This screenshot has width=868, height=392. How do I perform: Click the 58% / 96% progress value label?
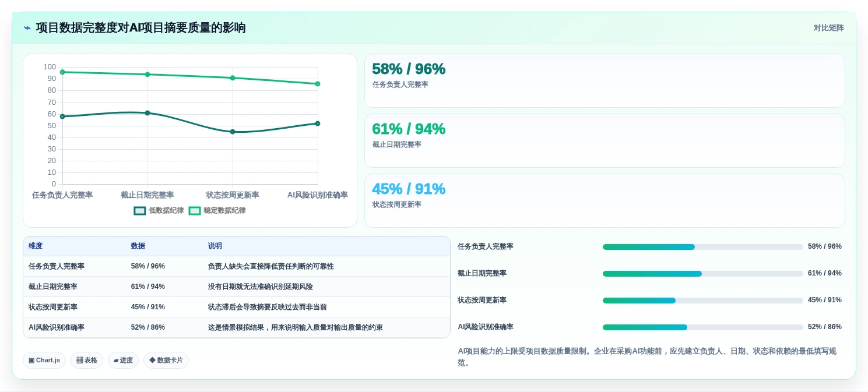point(825,246)
